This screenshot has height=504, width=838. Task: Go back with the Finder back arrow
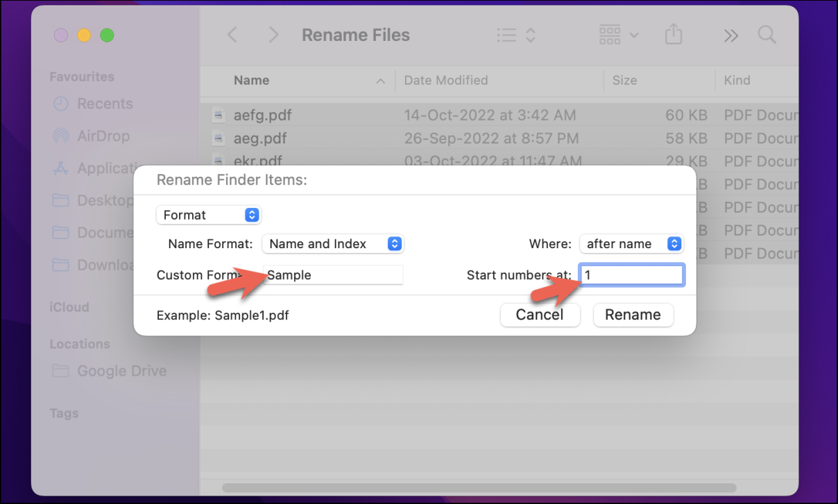232,35
